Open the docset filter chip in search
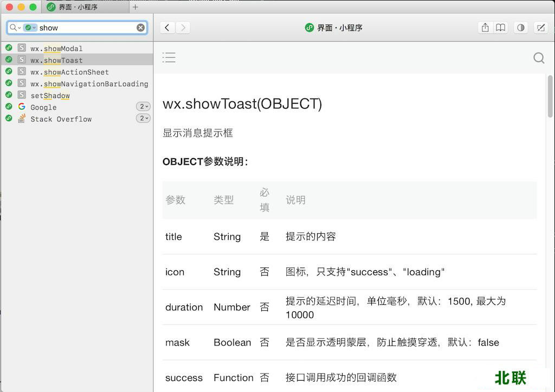The image size is (555, 392). (30, 28)
